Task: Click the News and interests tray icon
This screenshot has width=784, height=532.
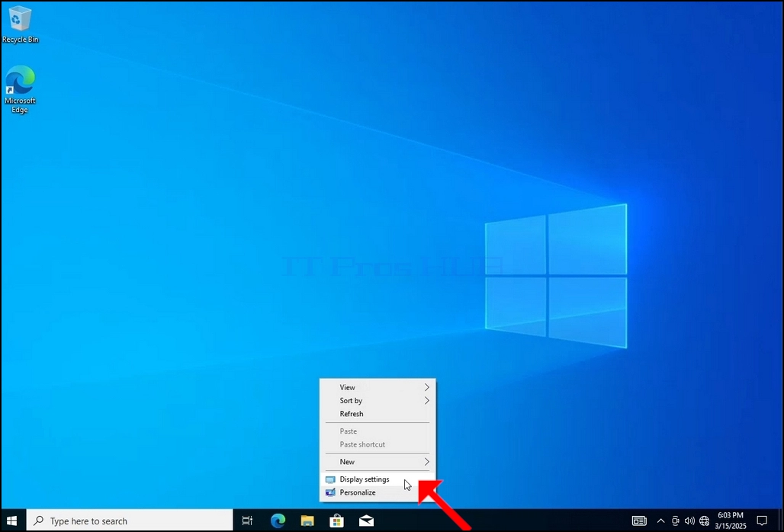Action: click(639, 521)
